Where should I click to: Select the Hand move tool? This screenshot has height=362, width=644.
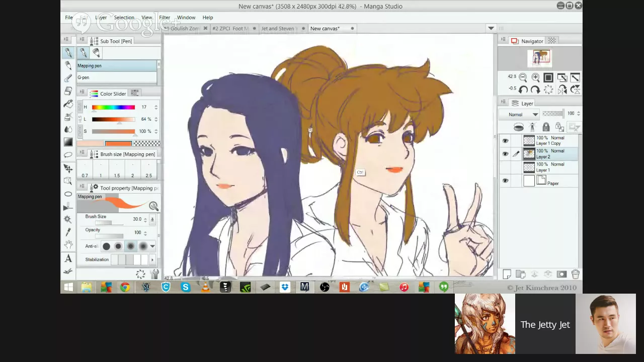(x=68, y=245)
